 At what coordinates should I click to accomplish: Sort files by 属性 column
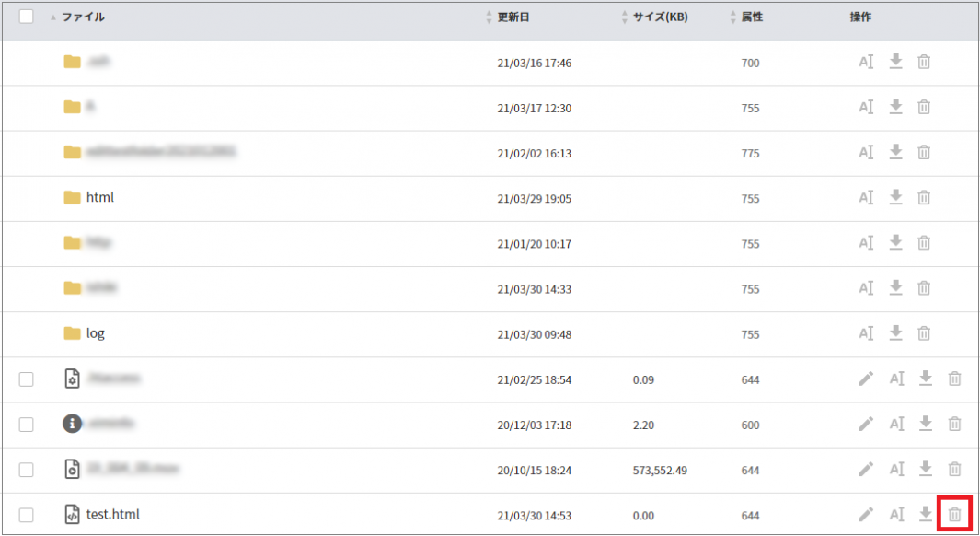tap(751, 17)
